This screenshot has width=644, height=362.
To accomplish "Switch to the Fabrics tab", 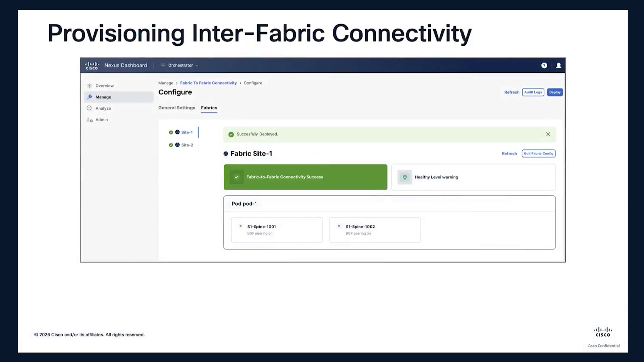I will [x=209, y=108].
